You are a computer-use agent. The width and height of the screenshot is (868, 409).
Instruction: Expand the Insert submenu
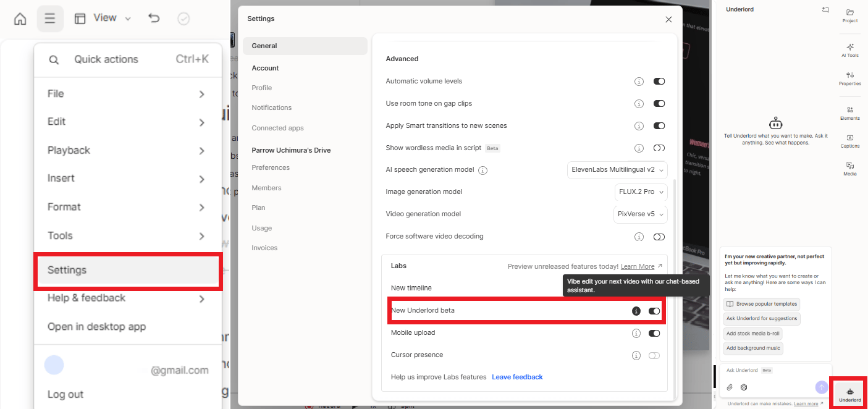128,179
